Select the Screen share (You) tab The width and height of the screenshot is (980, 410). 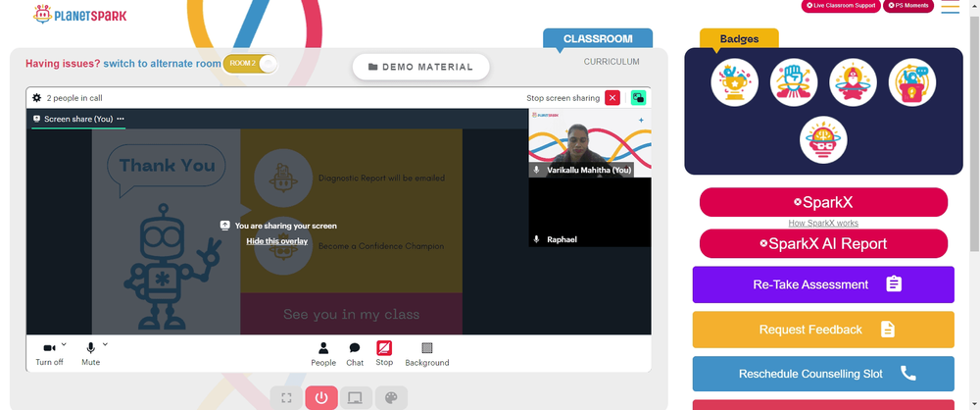pyautogui.click(x=78, y=119)
